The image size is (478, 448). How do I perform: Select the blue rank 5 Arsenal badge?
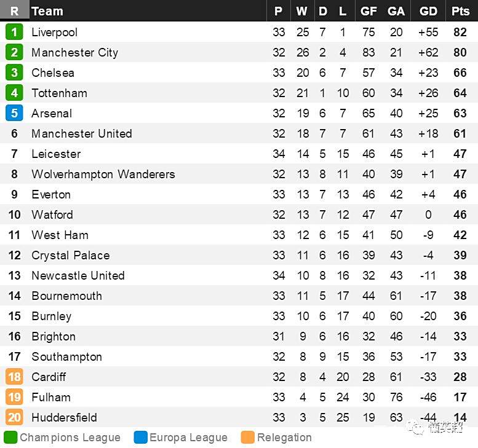(14, 113)
